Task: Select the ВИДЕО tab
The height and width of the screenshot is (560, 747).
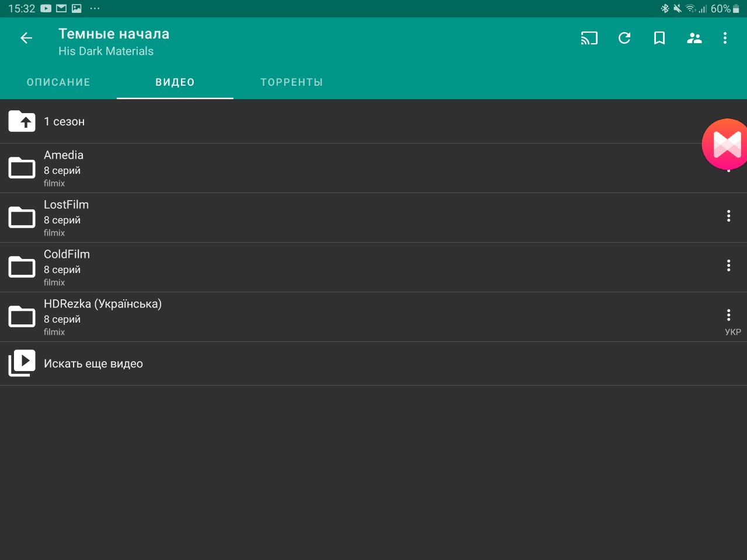Action: point(175,82)
